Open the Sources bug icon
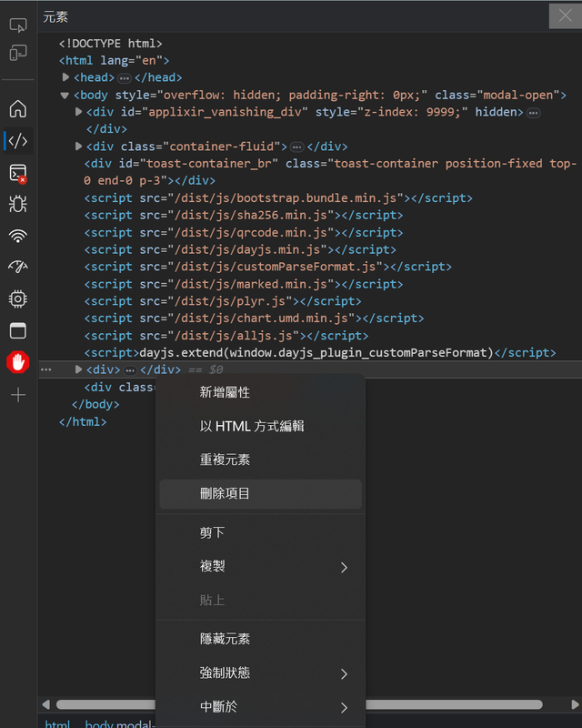Screen dimensions: 582x728 (x=18, y=204)
